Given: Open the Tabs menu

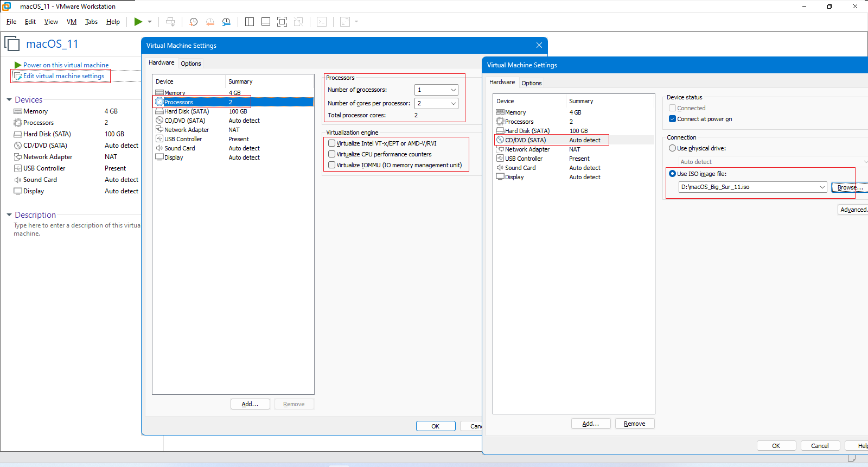Looking at the screenshot, I should (x=91, y=22).
